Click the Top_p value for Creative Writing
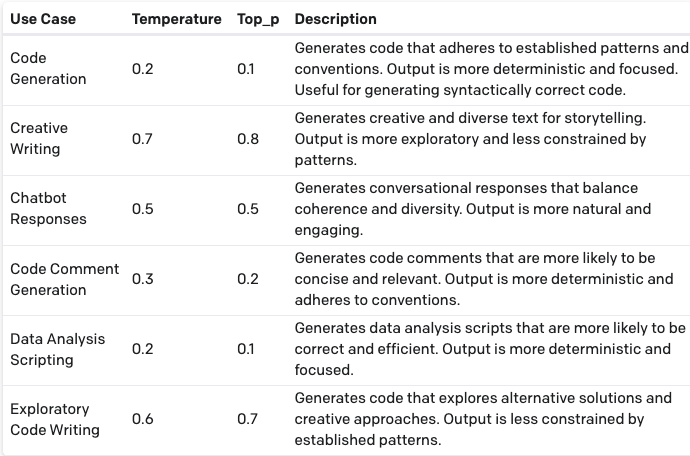Viewport: 690px width, 456px height. click(x=248, y=139)
